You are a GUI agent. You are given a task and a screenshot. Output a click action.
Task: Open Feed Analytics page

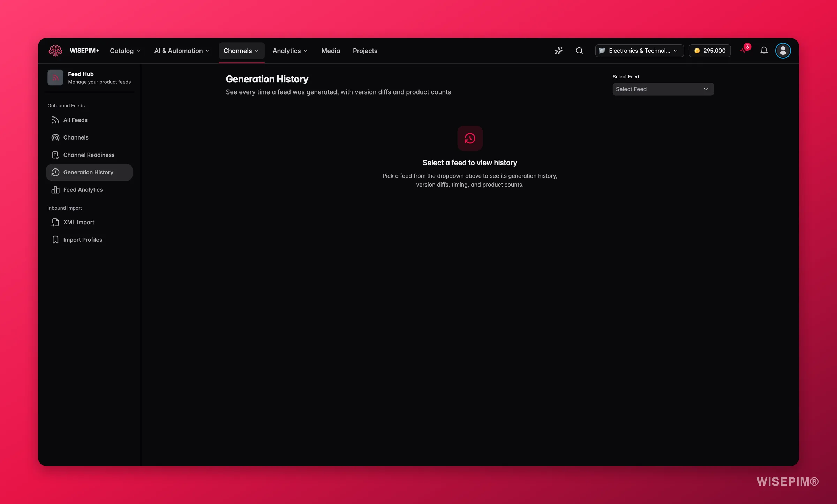[x=89, y=190]
